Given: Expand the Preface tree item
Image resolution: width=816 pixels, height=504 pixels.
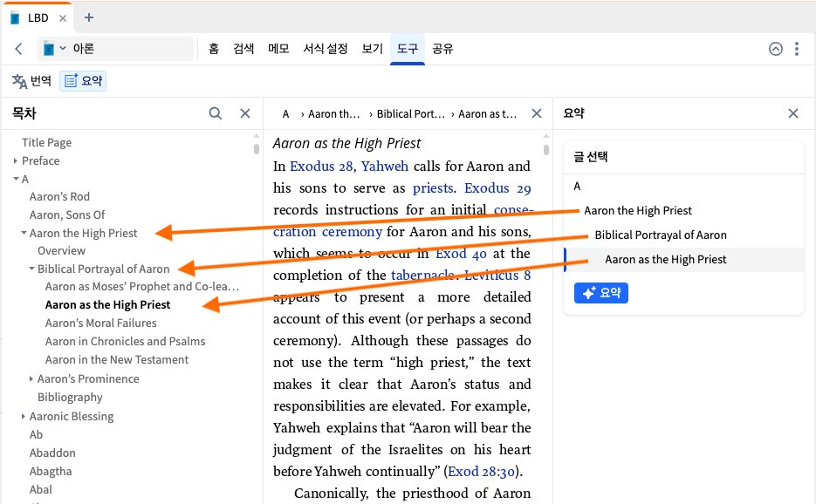Looking at the screenshot, I should 16,161.
